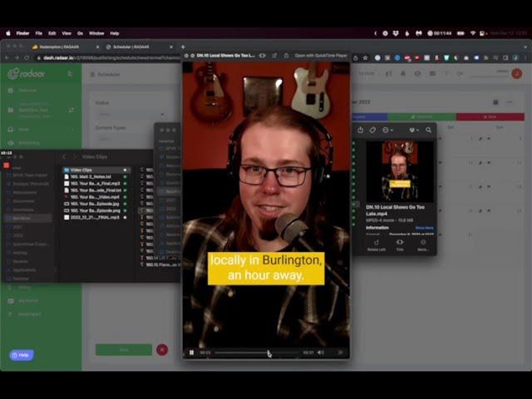The height and width of the screenshot is (399, 532).
Task: Click the Quick Look share icon
Action: click(286, 56)
